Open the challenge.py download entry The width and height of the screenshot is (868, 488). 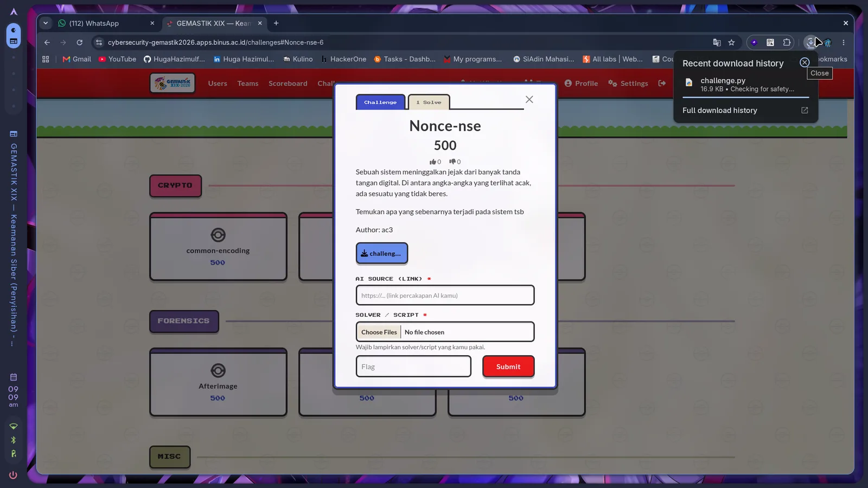(x=745, y=84)
